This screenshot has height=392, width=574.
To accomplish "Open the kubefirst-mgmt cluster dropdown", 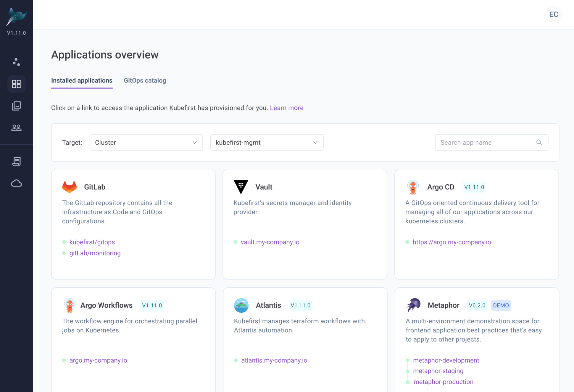I will [x=266, y=142].
